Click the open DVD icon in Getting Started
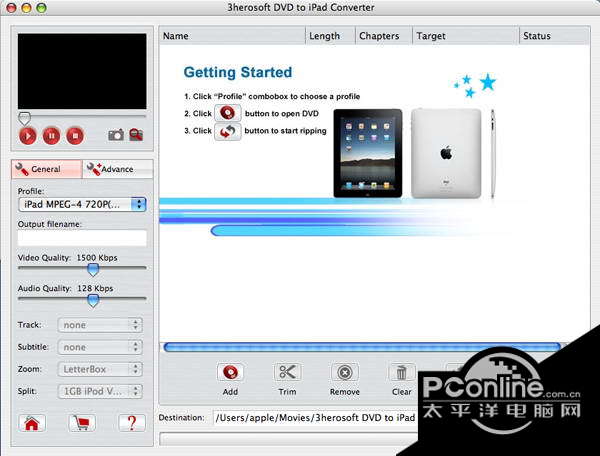 click(x=228, y=113)
